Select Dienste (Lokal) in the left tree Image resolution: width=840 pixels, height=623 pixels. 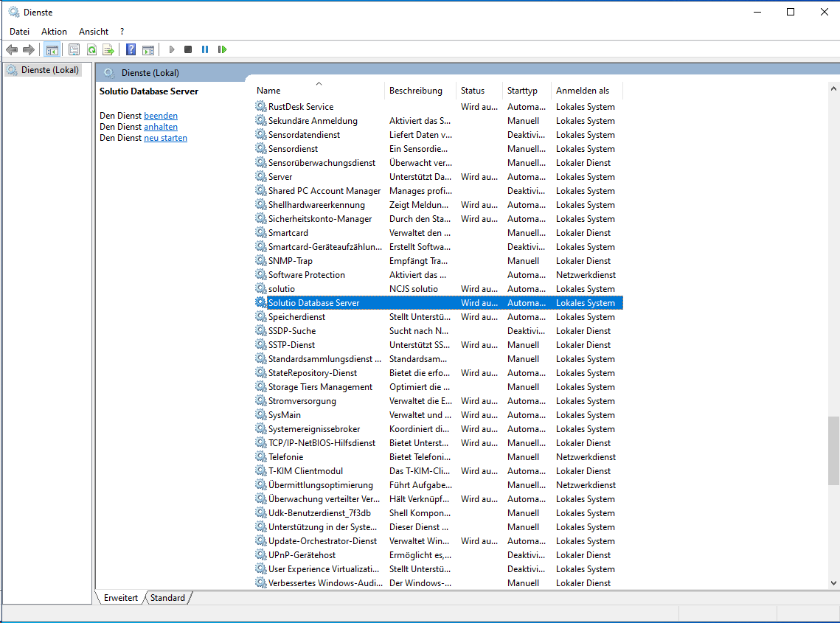(x=49, y=70)
